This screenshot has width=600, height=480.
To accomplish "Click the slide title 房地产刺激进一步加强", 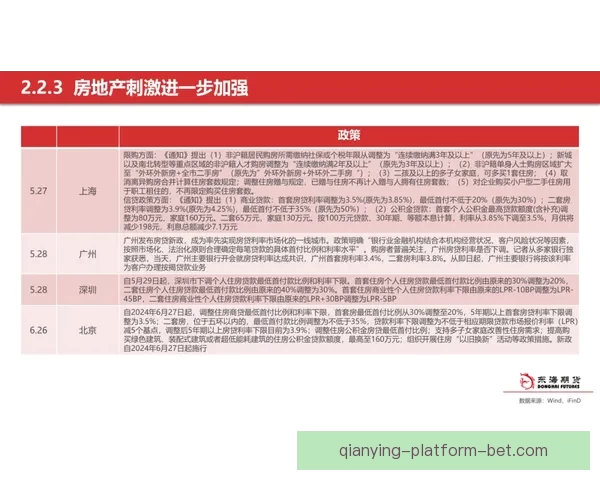I will tap(161, 88).
